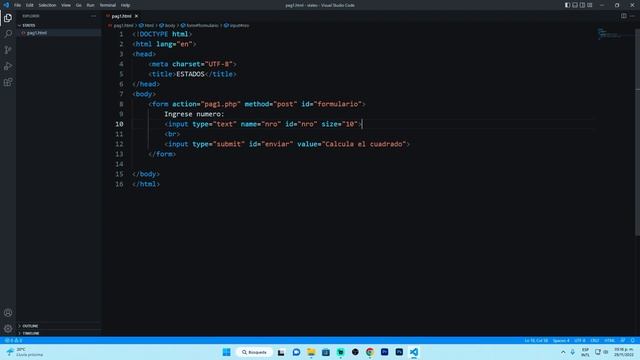Click on line number 14 in the gutter

(x=119, y=164)
